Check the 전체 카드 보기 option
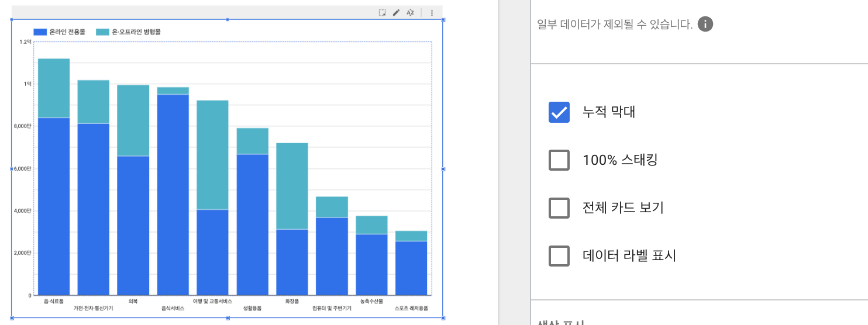 click(559, 208)
